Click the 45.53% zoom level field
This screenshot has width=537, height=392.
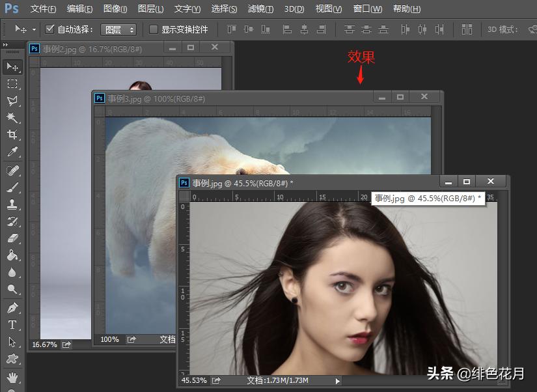[194, 380]
